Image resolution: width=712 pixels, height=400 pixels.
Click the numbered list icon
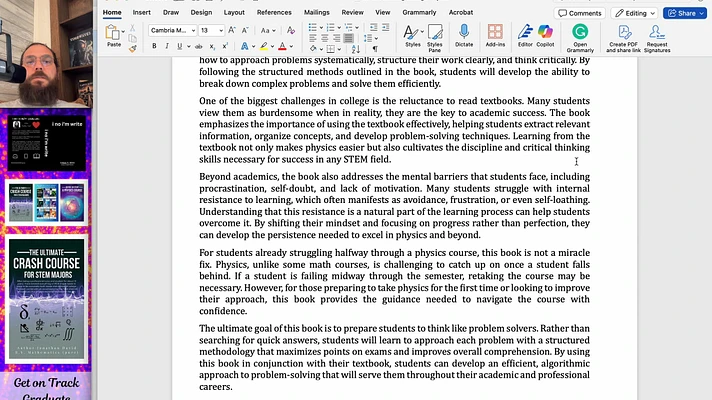coord(331,28)
